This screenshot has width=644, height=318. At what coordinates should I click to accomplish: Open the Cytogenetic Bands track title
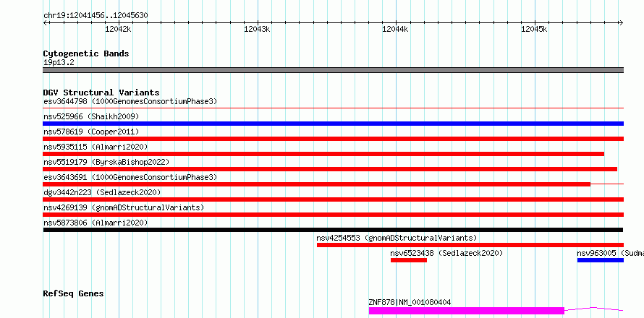click(x=86, y=53)
